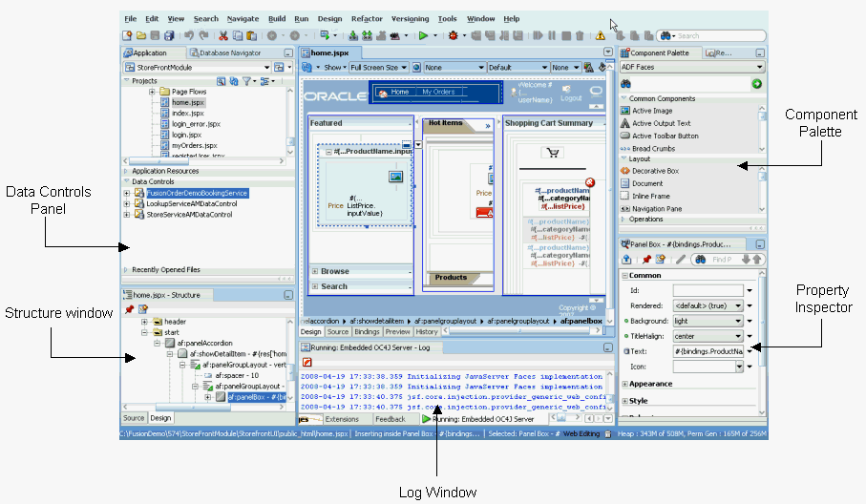The image size is (866, 504).
Task: Click the green Run arrow icon
Action: click(x=423, y=36)
